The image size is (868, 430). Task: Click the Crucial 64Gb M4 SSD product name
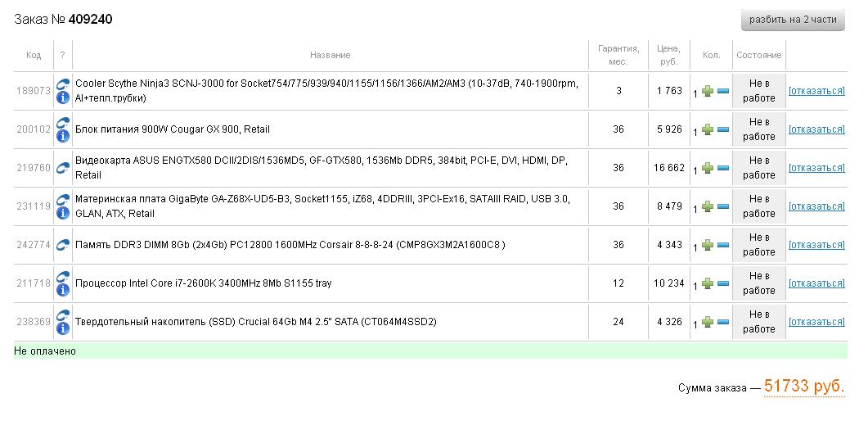pos(256,321)
